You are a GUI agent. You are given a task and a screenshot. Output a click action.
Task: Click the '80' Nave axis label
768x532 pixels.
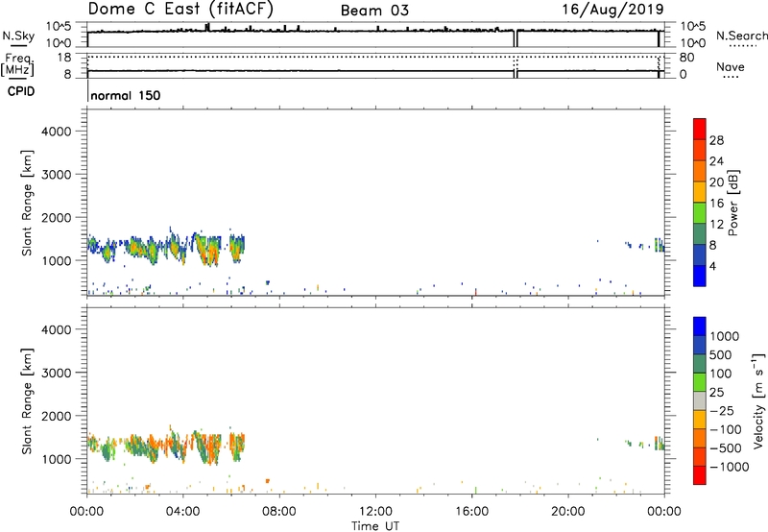[x=686, y=58]
